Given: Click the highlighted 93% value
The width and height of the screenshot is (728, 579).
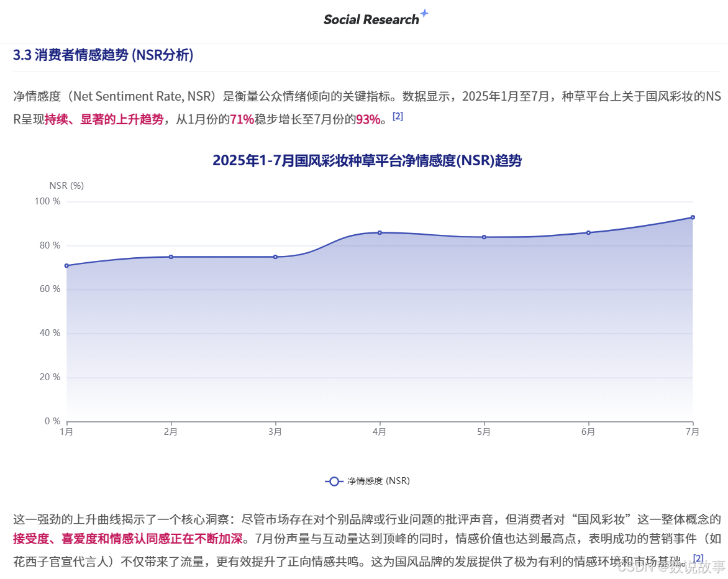Looking at the screenshot, I should click(x=368, y=119).
